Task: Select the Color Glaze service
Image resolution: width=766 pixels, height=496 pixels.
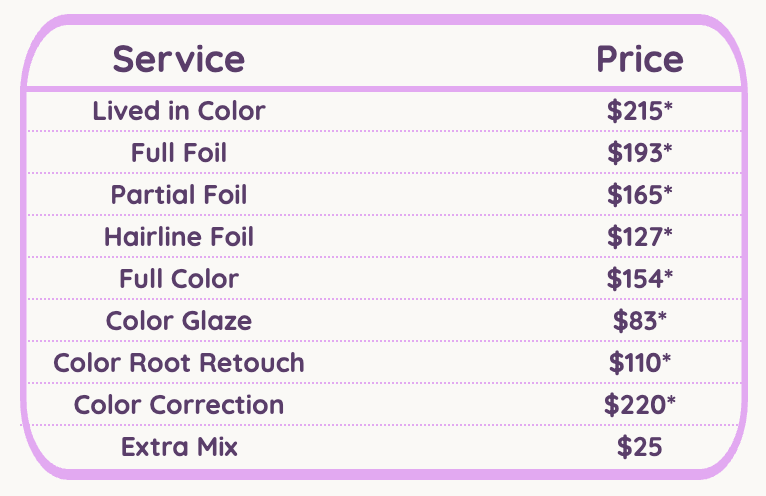Action: (179, 321)
